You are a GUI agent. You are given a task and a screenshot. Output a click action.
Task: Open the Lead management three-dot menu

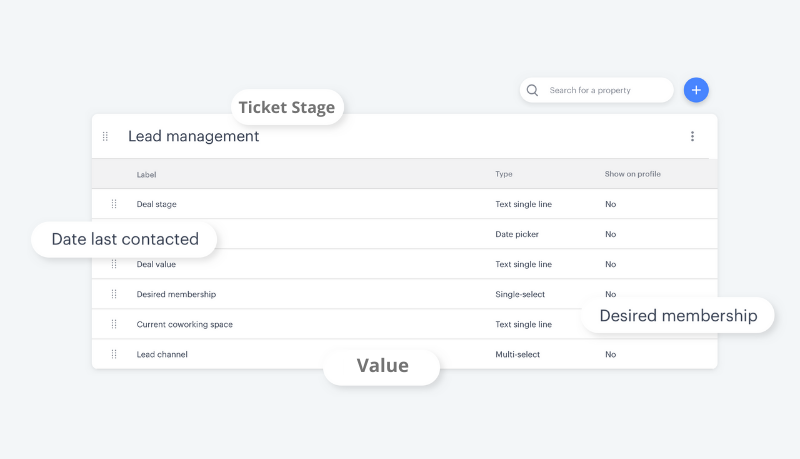pos(692,136)
